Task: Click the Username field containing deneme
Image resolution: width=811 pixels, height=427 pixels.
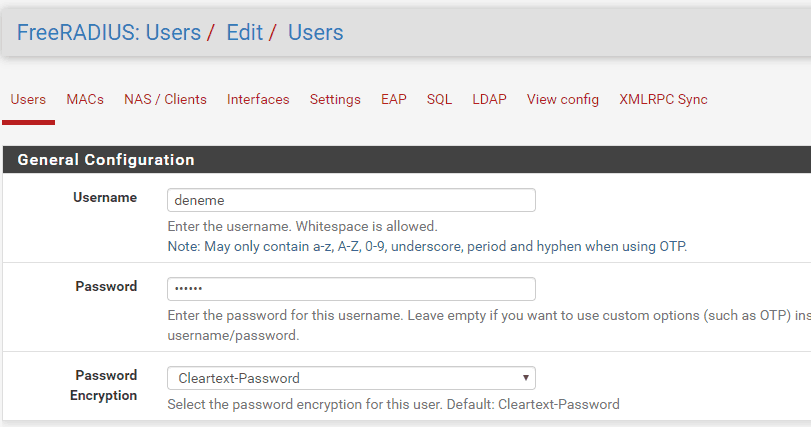Action: coord(351,200)
